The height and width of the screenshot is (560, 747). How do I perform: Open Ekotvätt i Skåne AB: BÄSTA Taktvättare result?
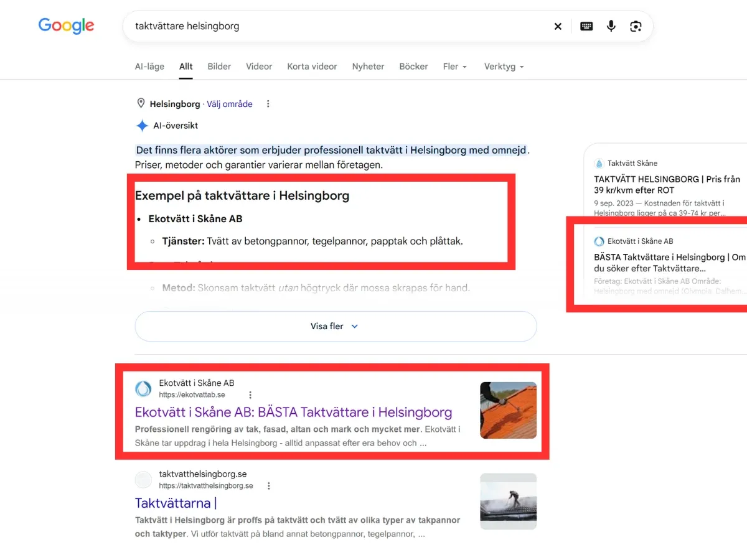pos(293,413)
